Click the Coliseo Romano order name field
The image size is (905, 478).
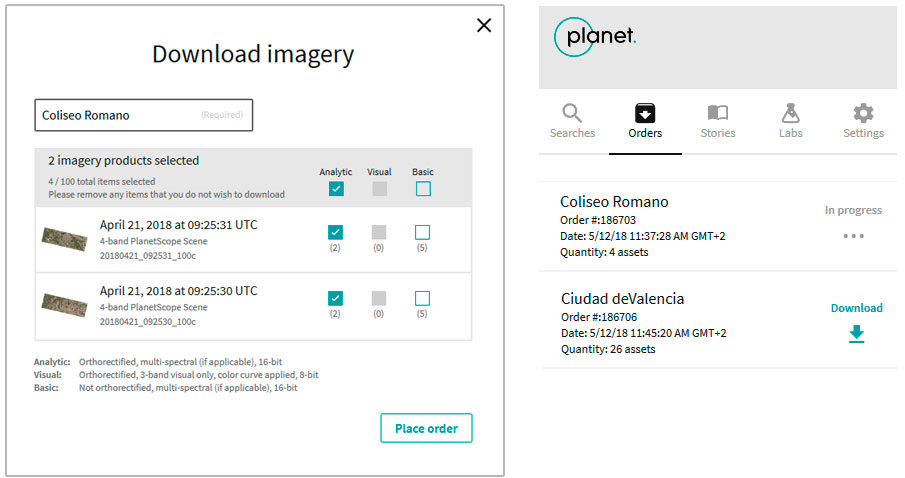click(144, 115)
